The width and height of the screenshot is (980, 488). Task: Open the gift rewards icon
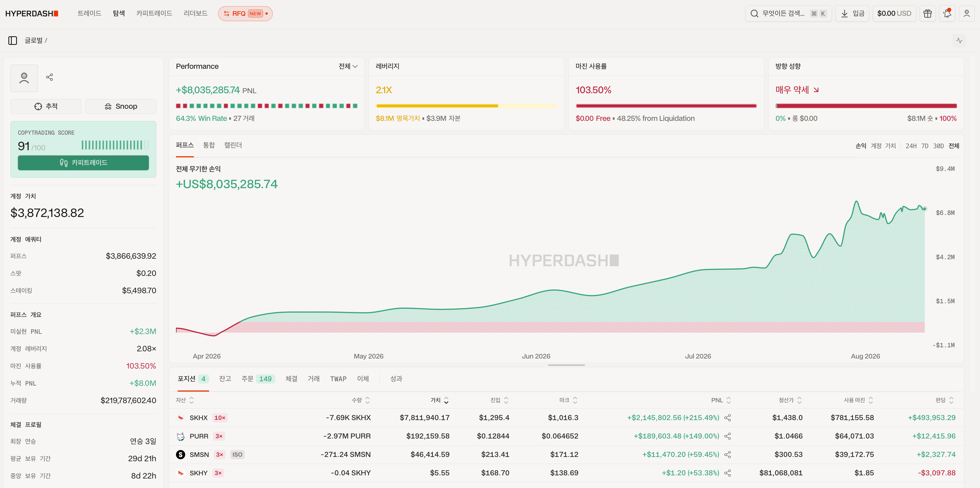927,14
